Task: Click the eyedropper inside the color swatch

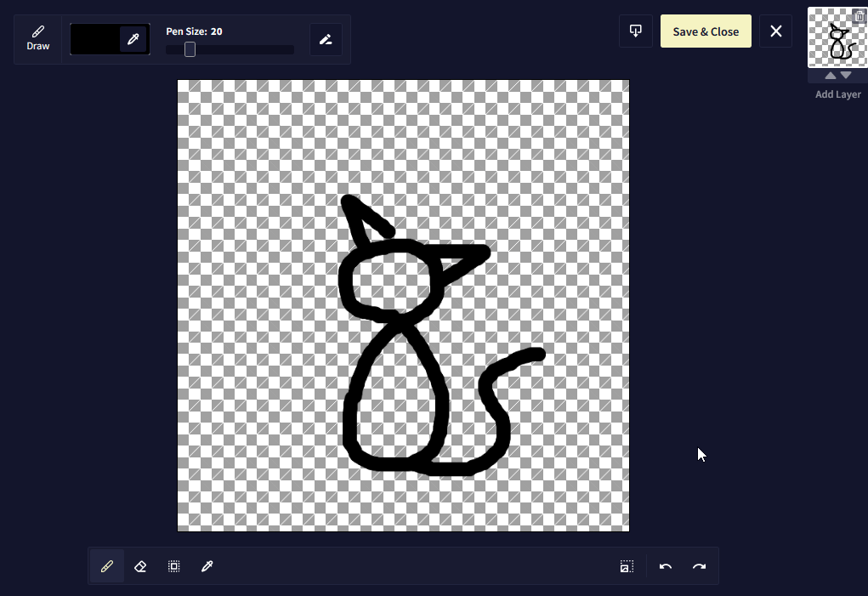Action: pyautogui.click(x=133, y=39)
